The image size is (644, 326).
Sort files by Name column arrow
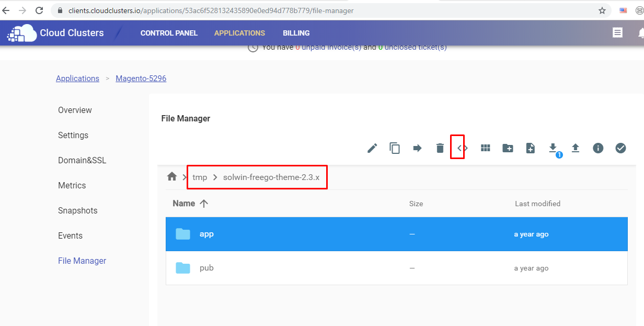click(204, 204)
